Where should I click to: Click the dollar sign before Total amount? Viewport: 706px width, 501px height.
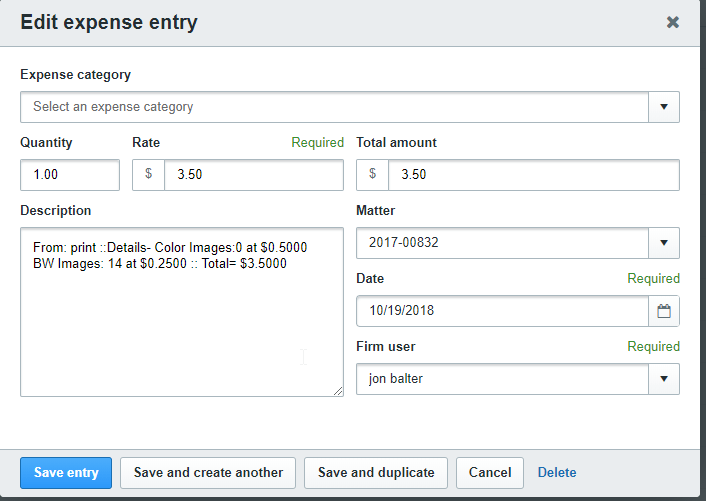[372, 175]
